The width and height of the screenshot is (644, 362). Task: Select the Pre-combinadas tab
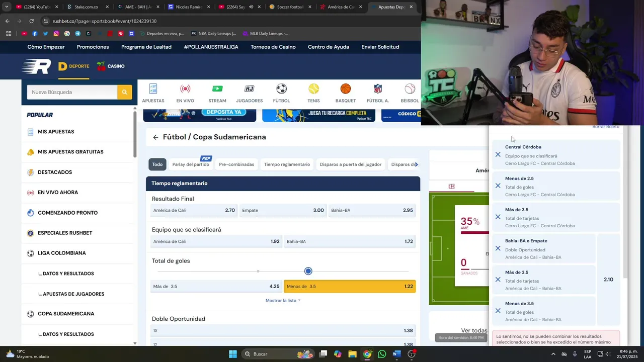[x=236, y=164]
